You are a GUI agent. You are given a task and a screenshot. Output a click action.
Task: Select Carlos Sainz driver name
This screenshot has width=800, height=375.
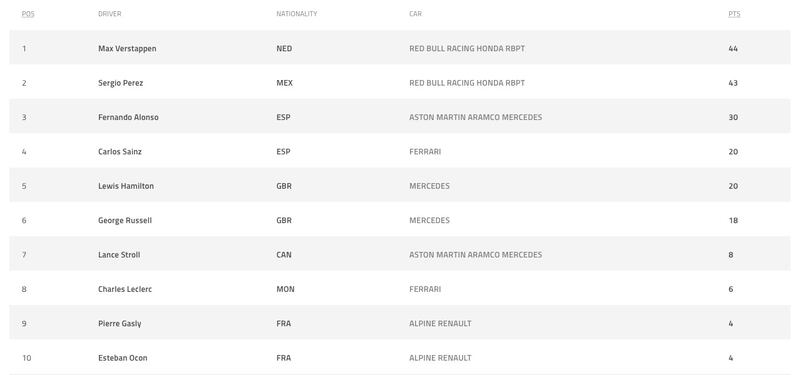[120, 152]
